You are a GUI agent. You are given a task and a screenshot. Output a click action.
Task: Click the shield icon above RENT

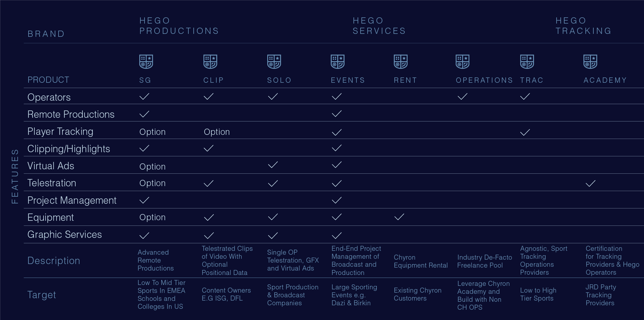click(401, 62)
